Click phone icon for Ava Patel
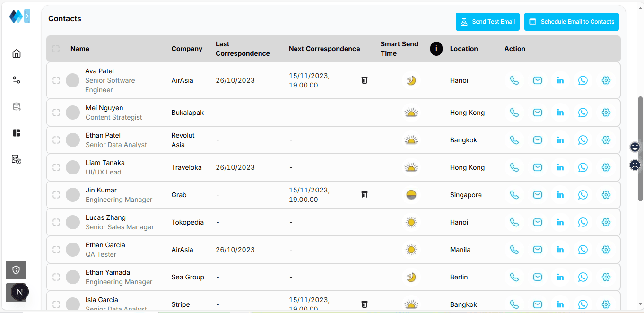Image resolution: width=644 pixels, height=313 pixels. [514, 80]
